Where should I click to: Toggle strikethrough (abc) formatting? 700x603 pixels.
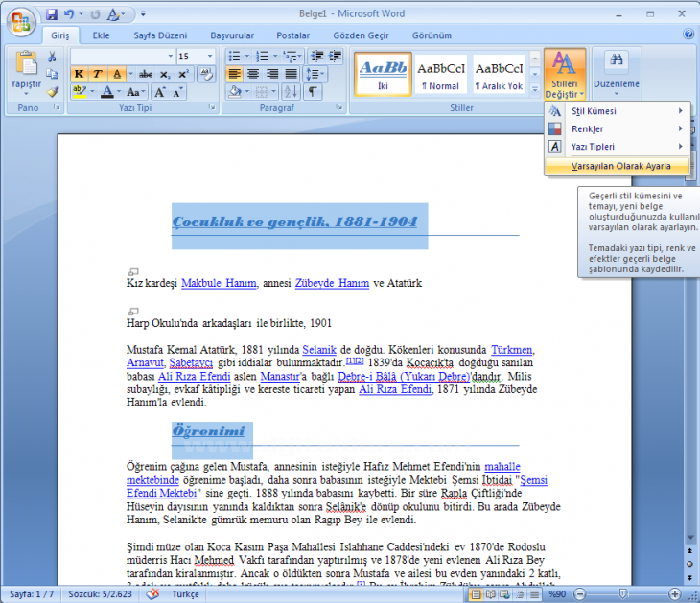point(146,74)
